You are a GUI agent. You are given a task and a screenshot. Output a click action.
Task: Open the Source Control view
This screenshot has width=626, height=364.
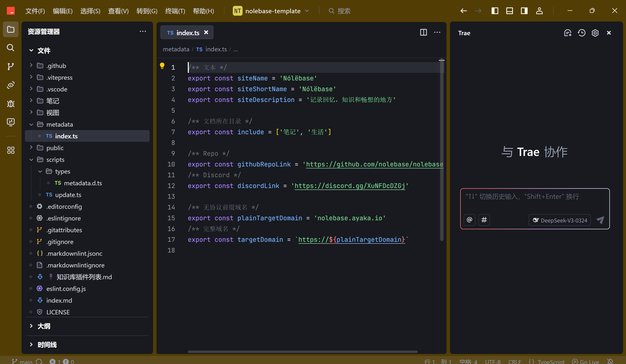pos(11,66)
